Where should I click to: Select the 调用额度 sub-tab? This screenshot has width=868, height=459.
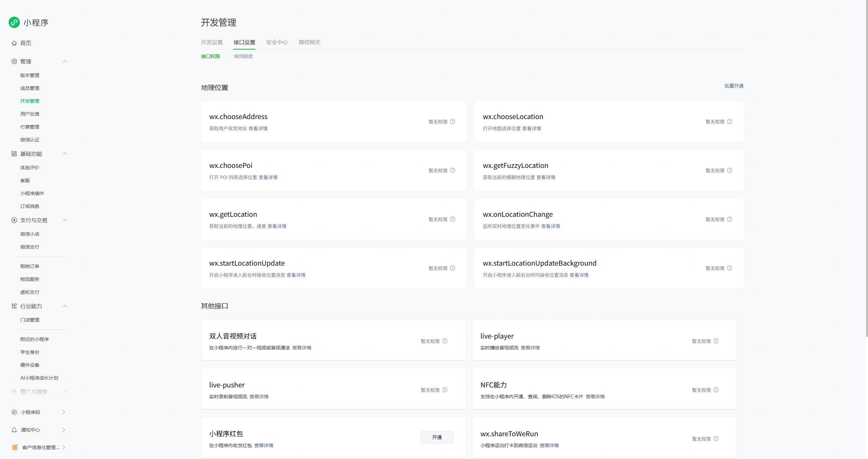click(x=243, y=56)
